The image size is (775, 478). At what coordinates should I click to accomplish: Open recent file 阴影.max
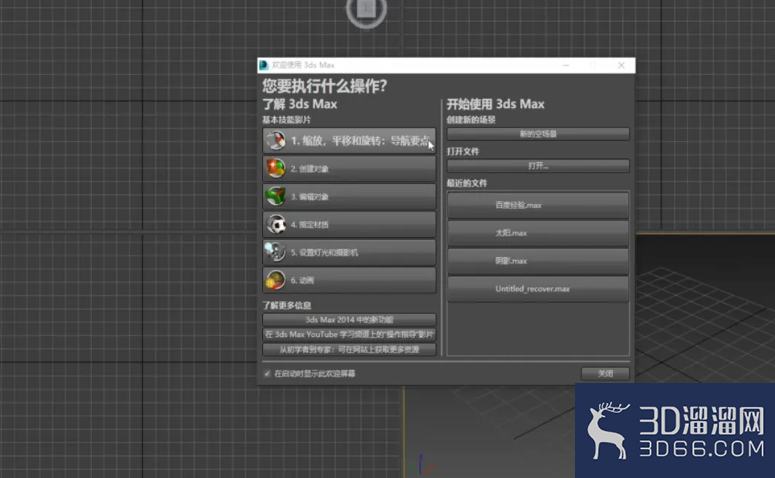pyautogui.click(x=538, y=261)
